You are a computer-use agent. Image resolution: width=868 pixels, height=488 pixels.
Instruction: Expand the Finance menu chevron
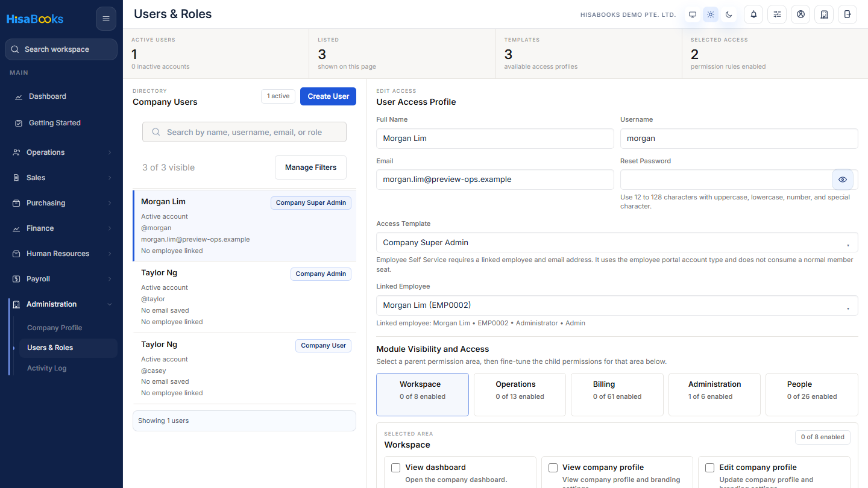[110, 228]
